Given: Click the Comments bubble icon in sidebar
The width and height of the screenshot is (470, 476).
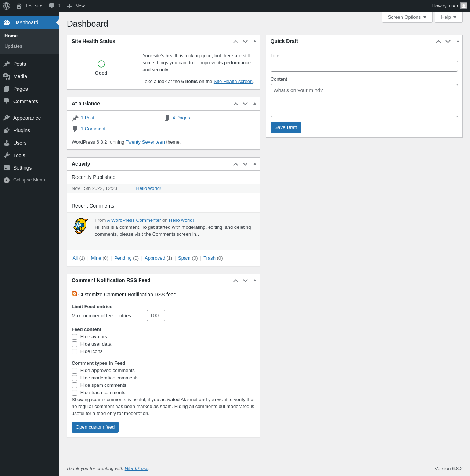Looking at the screenshot, I should click(7, 101).
